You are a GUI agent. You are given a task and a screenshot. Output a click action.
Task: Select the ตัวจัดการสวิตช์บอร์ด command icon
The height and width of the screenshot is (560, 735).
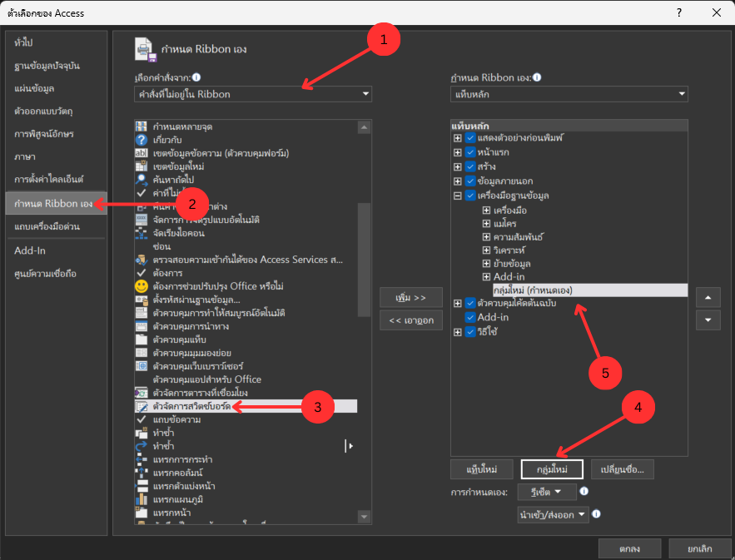142,406
